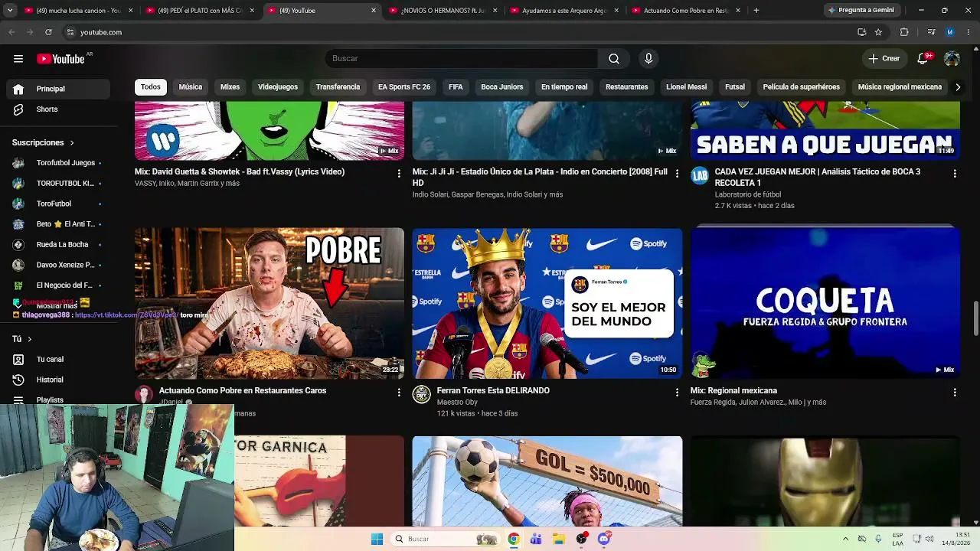
Task: Play the SOY EL MEJOR DEL MUNDO thumbnail
Action: (x=547, y=303)
